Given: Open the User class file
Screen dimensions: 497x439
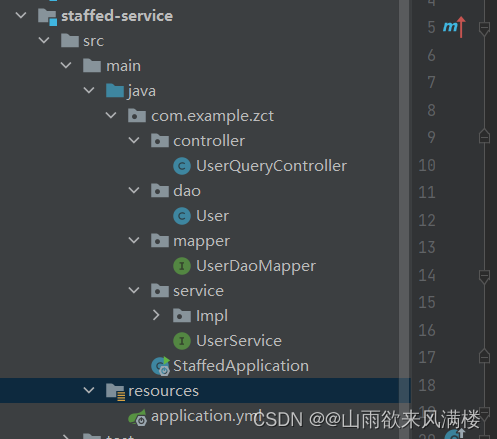Looking at the screenshot, I should 213,216.
